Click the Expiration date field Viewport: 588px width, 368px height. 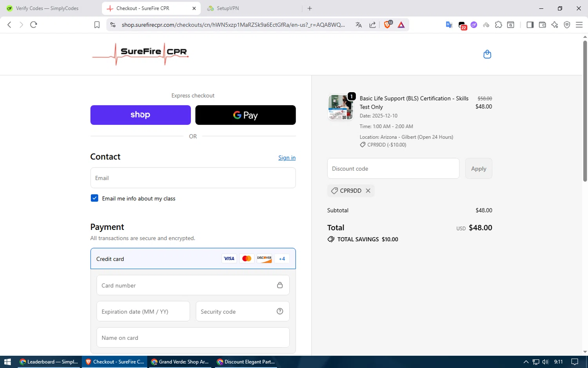pyautogui.click(x=143, y=311)
